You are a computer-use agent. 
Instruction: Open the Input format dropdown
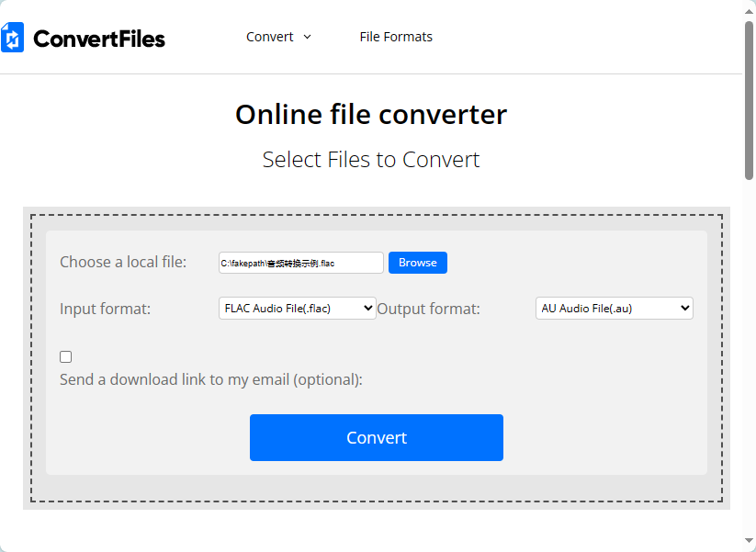(297, 308)
